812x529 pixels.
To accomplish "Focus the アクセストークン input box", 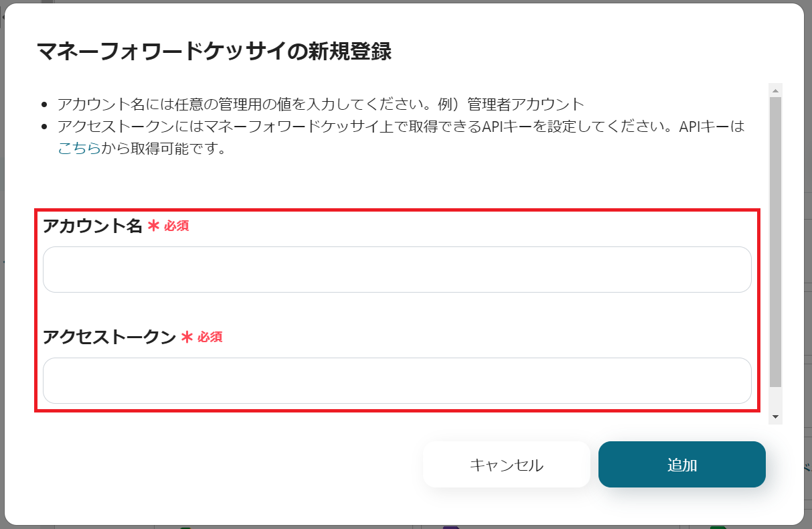I will pyautogui.click(x=397, y=380).
